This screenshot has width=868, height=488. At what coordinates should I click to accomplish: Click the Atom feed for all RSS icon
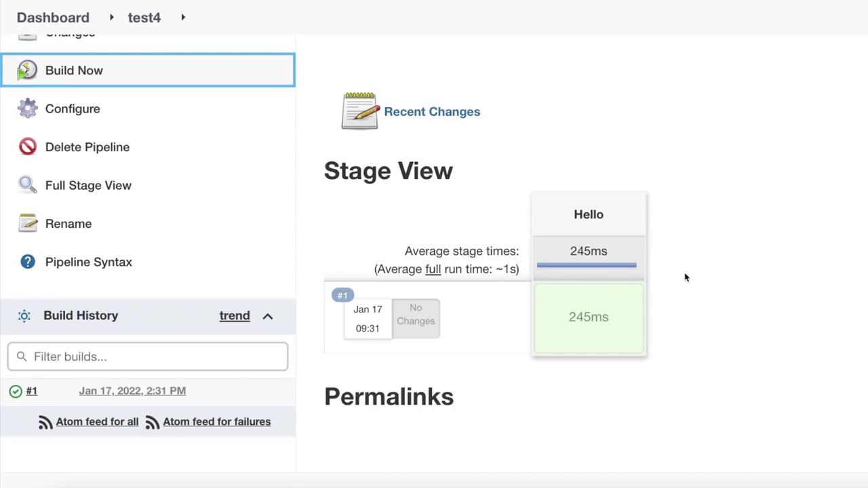tap(45, 422)
